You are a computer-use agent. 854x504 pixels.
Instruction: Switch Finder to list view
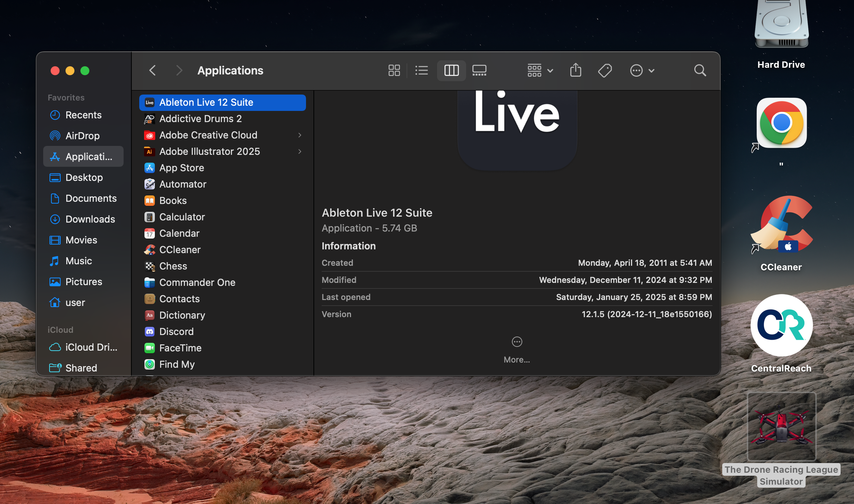pyautogui.click(x=421, y=70)
